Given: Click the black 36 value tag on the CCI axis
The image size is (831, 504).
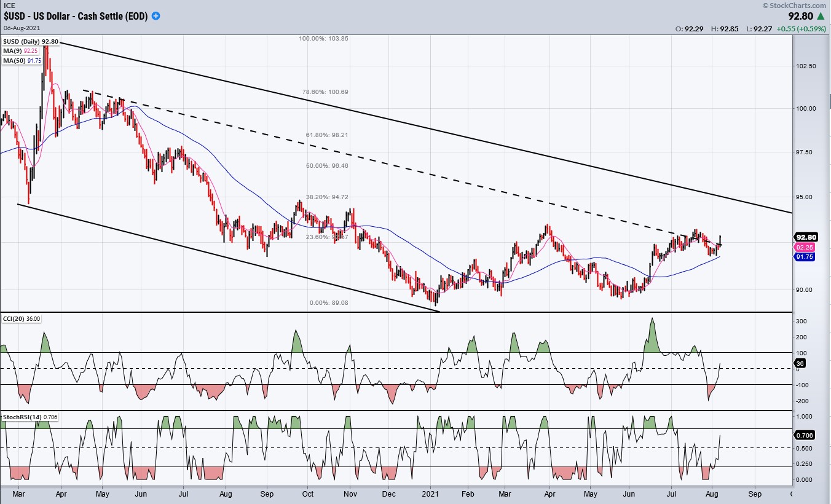Looking at the screenshot, I should click(800, 363).
